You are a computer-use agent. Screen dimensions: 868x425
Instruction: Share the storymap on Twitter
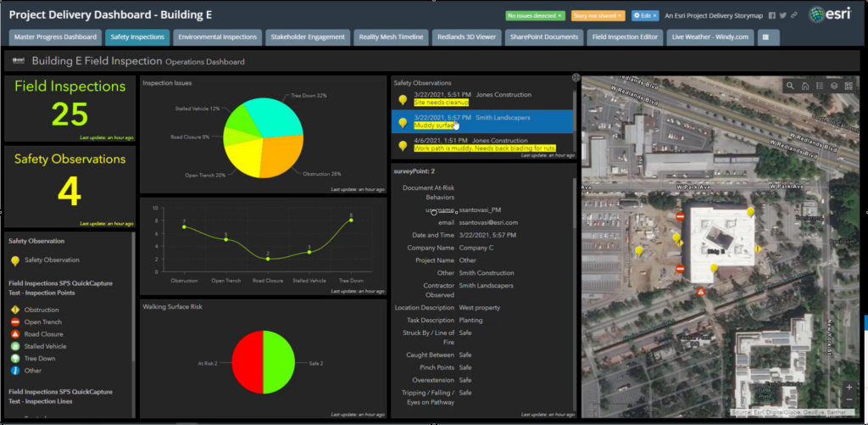point(782,15)
